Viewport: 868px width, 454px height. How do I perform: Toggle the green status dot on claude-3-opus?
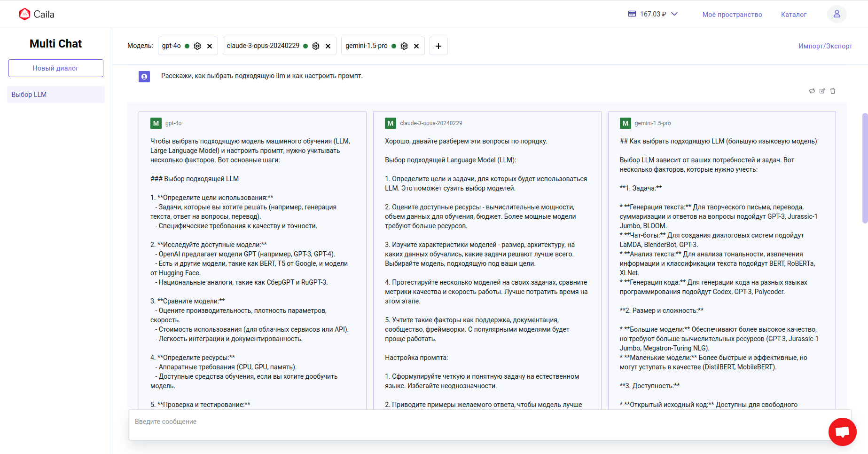[305, 46]
